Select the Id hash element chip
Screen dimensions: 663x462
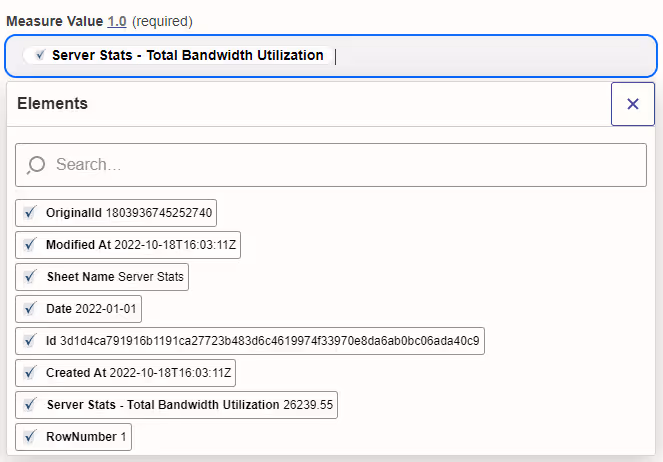250,341
